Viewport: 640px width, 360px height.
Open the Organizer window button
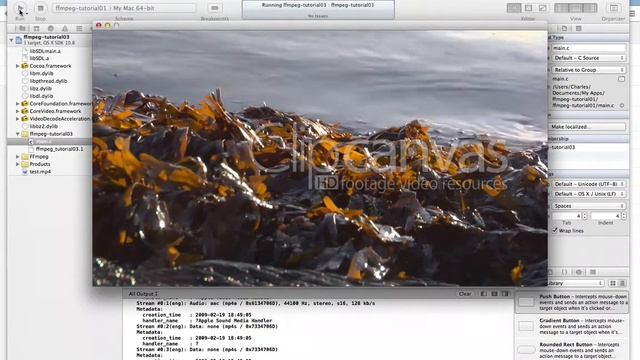click(x=613, y=8)
